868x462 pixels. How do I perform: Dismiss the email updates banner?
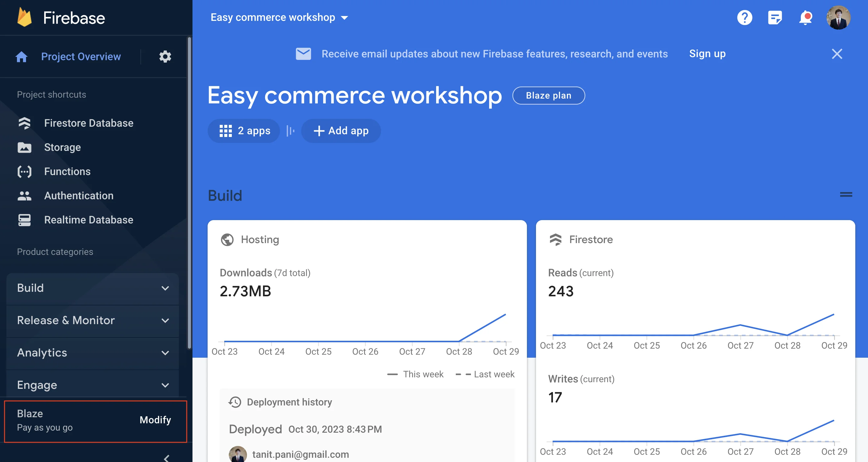pos(837,54)
